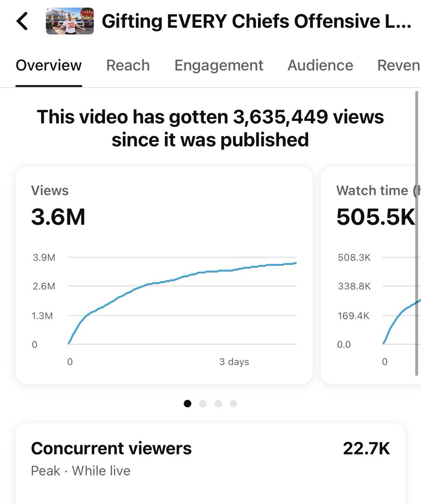The width and height of the screenshot is (421, 504).
Task: Switch to the Reach tab
Action: 128,66
